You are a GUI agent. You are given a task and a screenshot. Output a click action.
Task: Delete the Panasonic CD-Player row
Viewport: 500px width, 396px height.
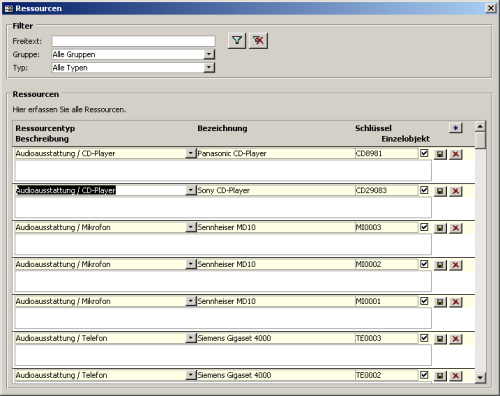click(x=456, y=154)
